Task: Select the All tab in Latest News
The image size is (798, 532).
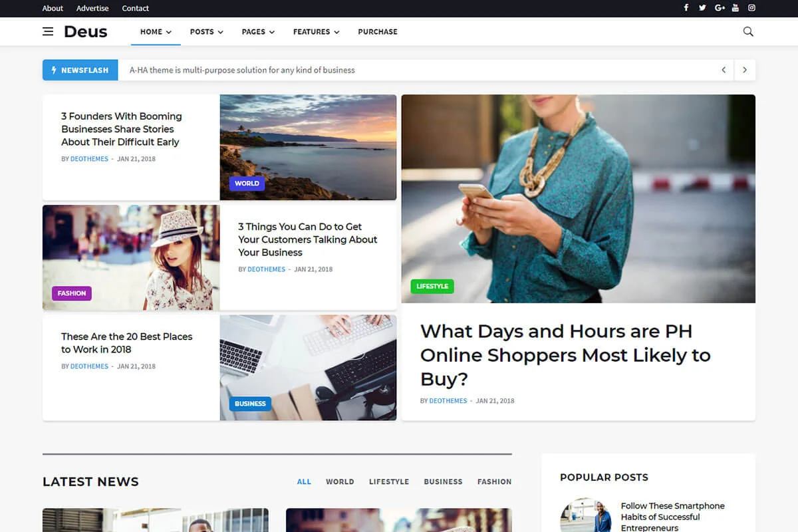Action: point(304,481)
